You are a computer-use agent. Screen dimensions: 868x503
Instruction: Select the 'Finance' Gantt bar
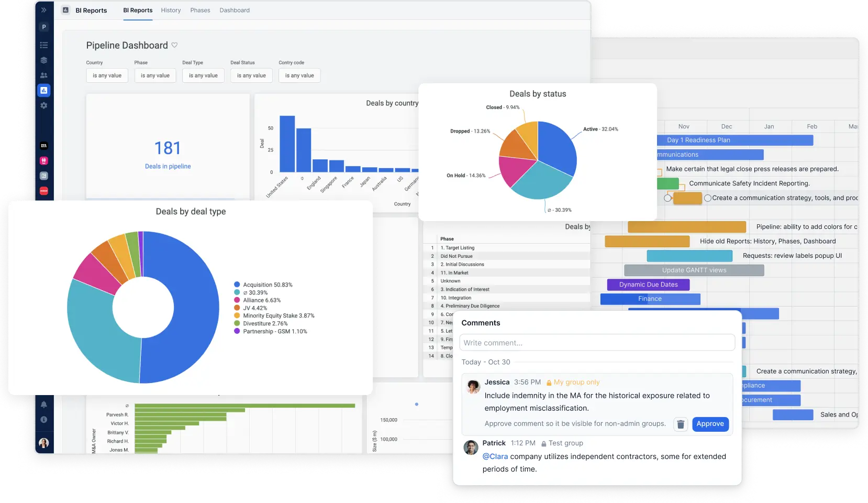click(650, 299)
